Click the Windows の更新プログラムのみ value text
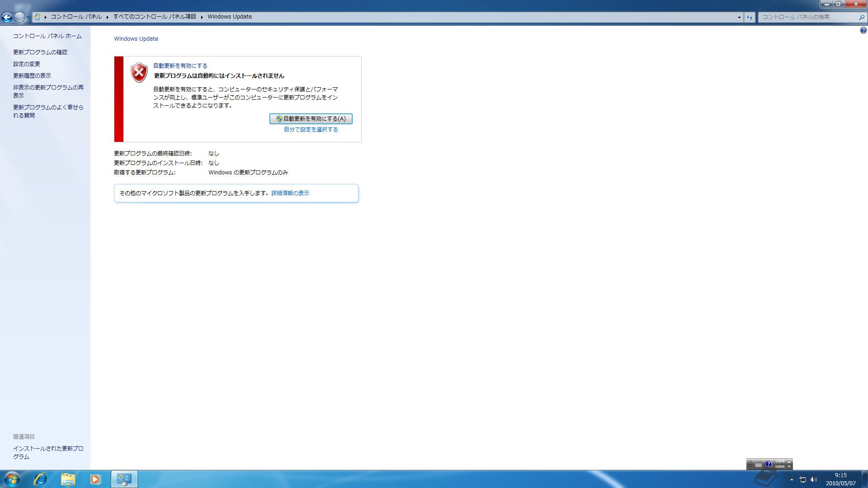 tap(248, 173)
